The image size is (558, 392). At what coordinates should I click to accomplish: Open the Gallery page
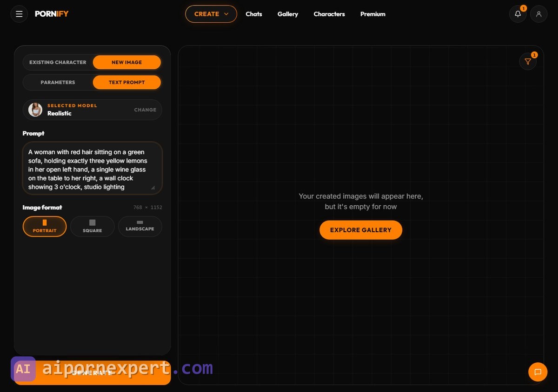[x=288, y=14]
